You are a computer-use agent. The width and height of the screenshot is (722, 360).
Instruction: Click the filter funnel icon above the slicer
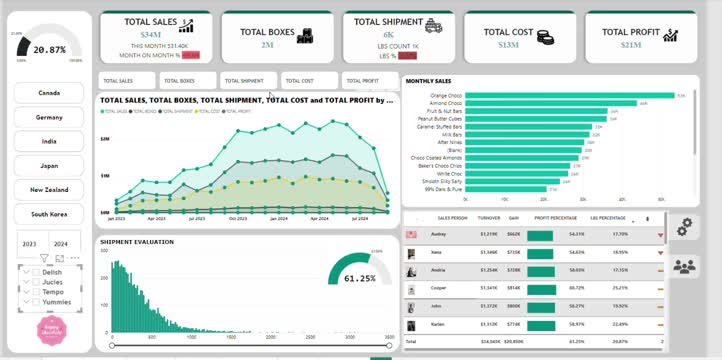click(44, 258)
